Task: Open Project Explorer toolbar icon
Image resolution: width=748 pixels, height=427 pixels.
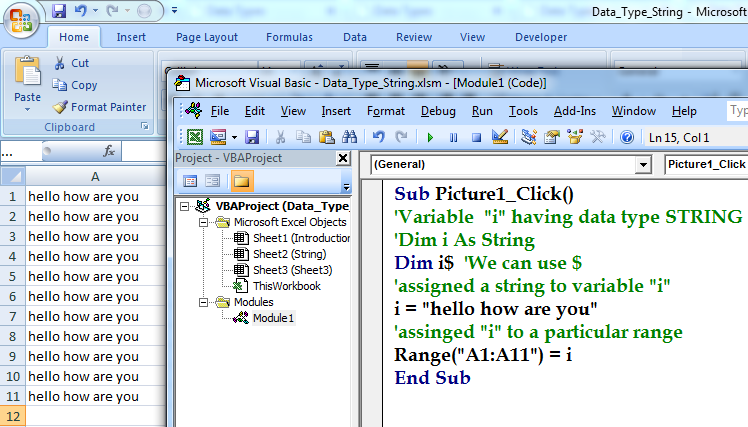Action: point(529,137)
